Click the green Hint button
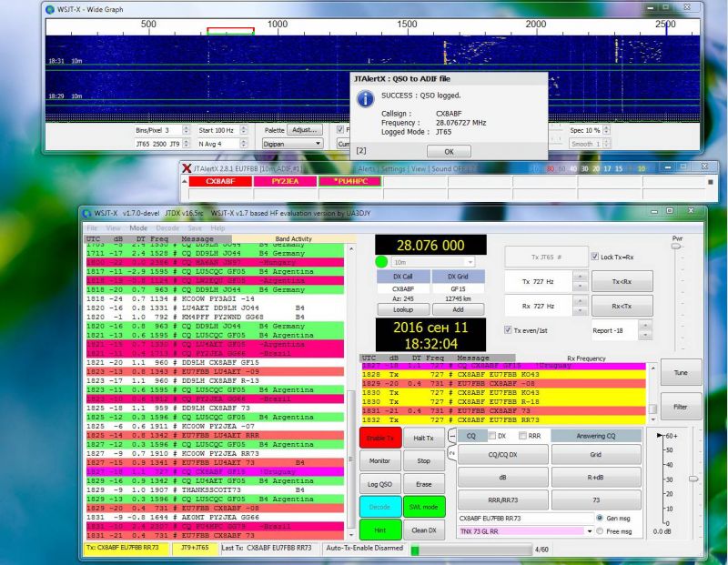The image size is (728, 565). tap(380, 530)
